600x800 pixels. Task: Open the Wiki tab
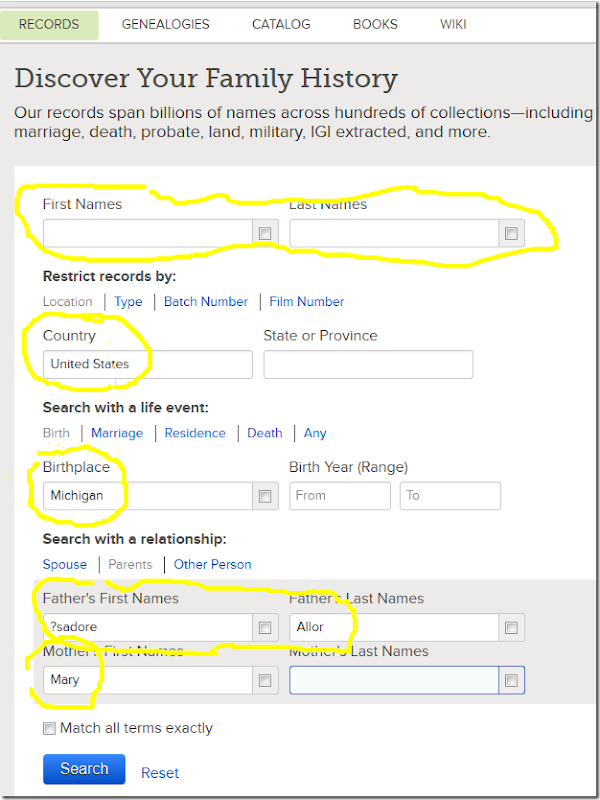453,24
